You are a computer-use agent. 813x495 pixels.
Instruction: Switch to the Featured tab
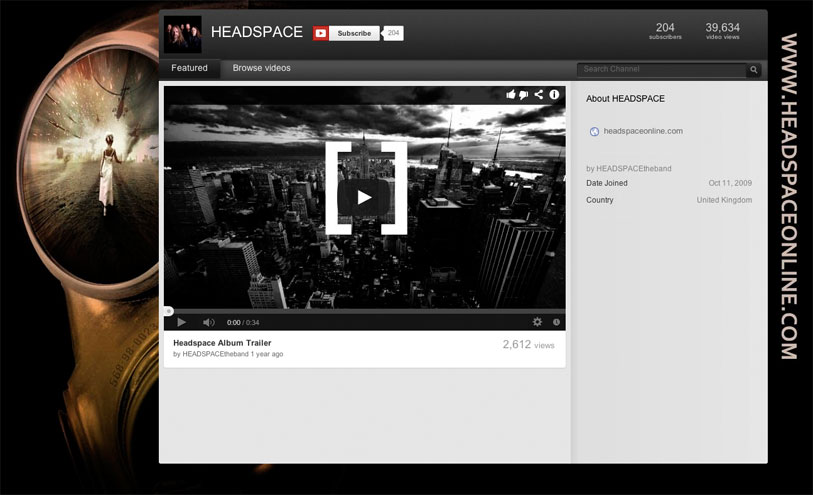point(189,68)
